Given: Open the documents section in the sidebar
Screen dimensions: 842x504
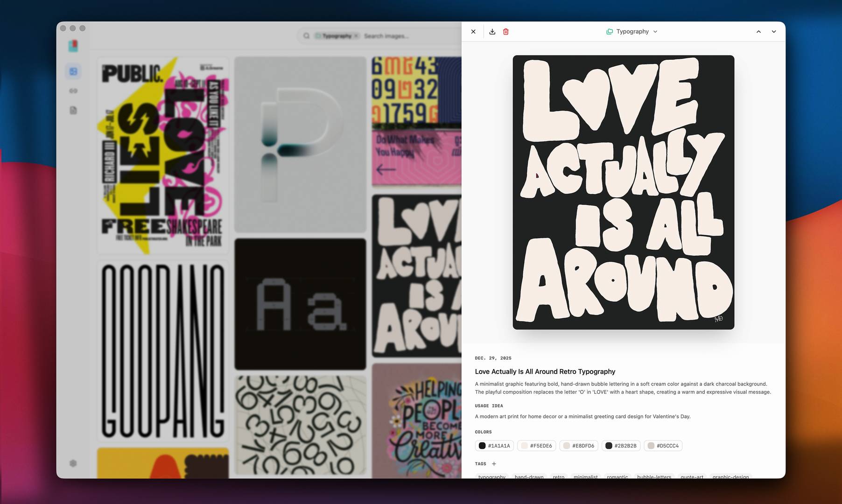Looking at the screenshot, I should click(73, 111).
